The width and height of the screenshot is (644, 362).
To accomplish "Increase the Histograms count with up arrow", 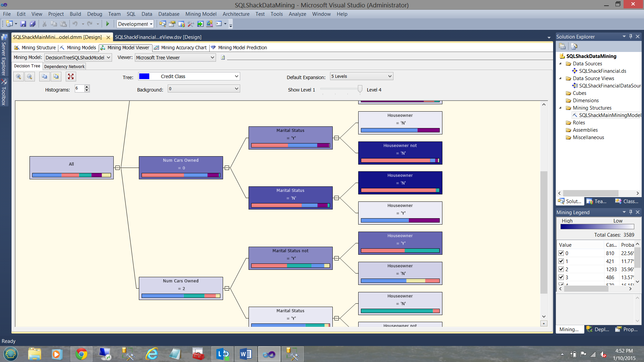I will 87,87.
